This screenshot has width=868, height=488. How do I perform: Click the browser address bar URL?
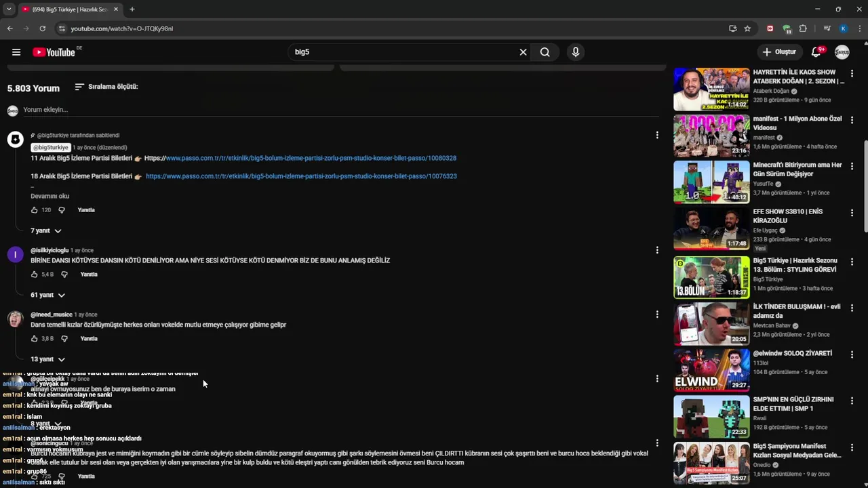122,28
